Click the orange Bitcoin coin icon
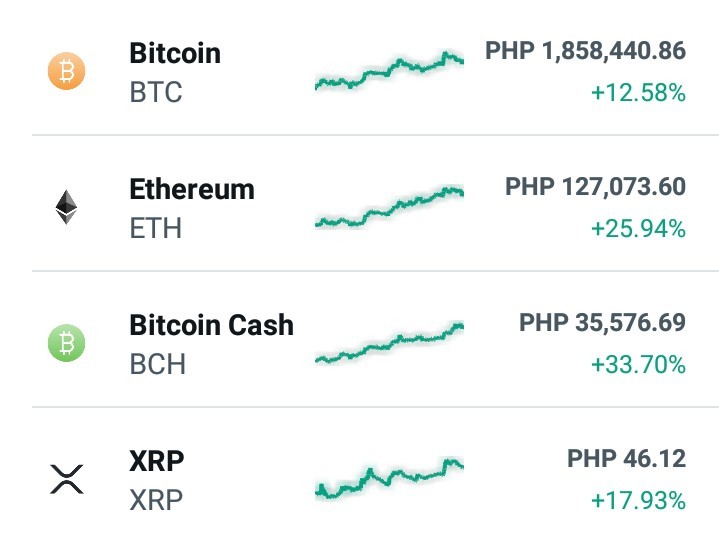The width and height of the screenshot is (719, 540). pyautogui.click(x=66, y=71)
